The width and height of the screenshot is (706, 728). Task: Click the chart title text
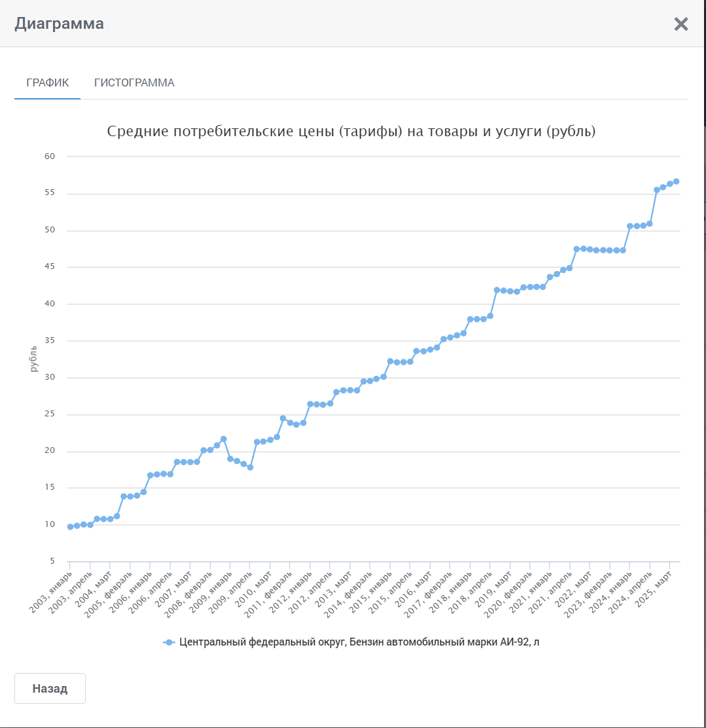tap(351, 131)
